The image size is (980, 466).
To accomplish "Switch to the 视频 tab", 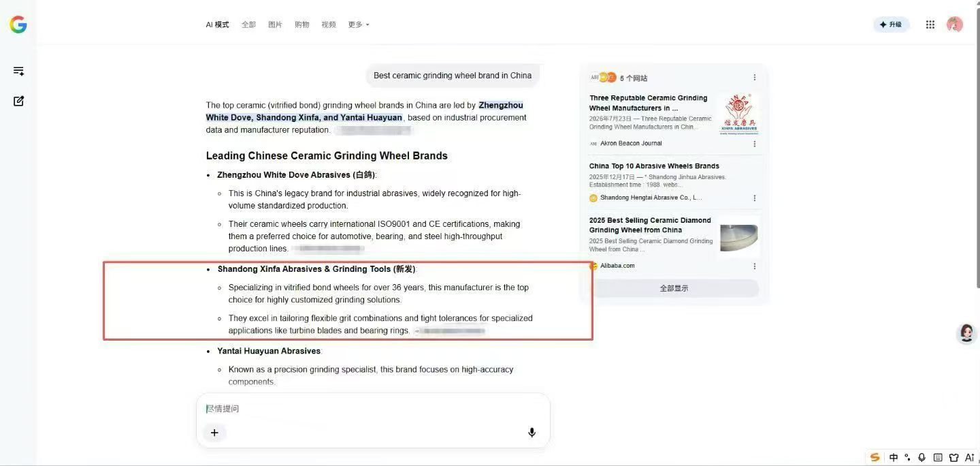I will pyautogui.click(x=329, y=25).
